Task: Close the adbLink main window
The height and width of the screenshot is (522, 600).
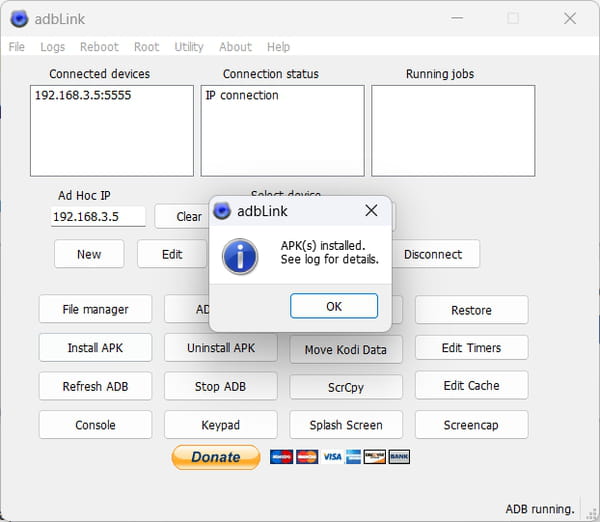Action: point(570,18)
